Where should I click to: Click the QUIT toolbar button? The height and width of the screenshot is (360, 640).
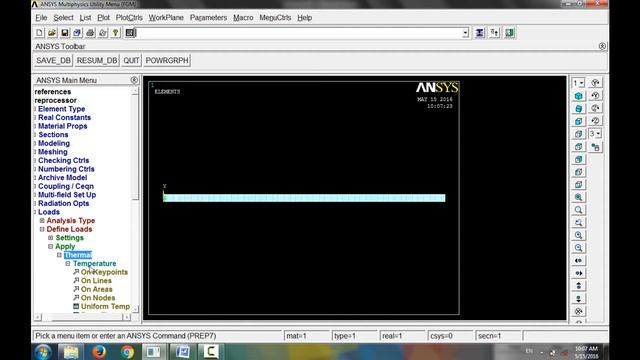click(131, 60)
